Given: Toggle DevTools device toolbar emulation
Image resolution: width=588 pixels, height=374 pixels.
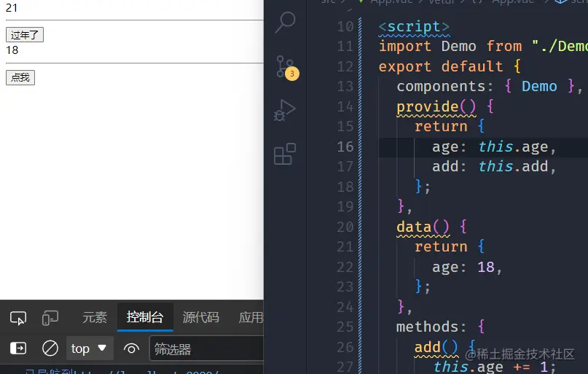Looking at the screenshot, I should coord(50,318).
